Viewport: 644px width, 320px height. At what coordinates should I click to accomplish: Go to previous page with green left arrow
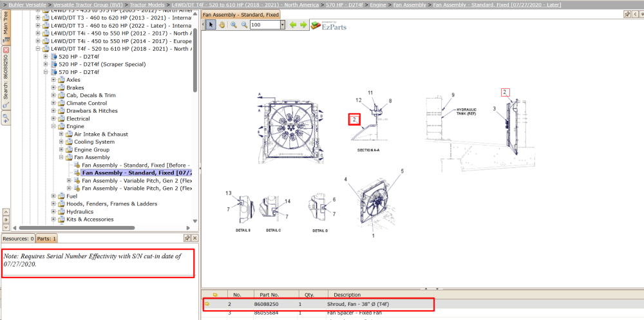pyautogui.click(x=293, y=24)
